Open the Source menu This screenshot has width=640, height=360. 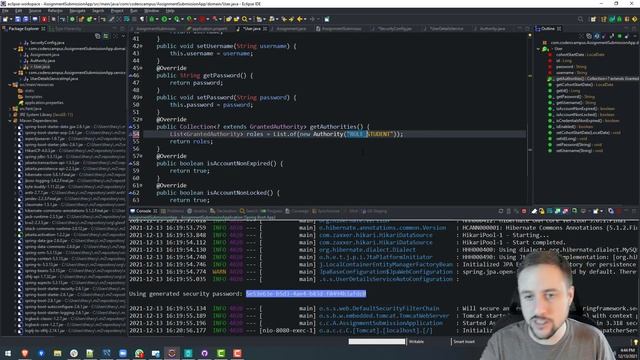(35, 11)
